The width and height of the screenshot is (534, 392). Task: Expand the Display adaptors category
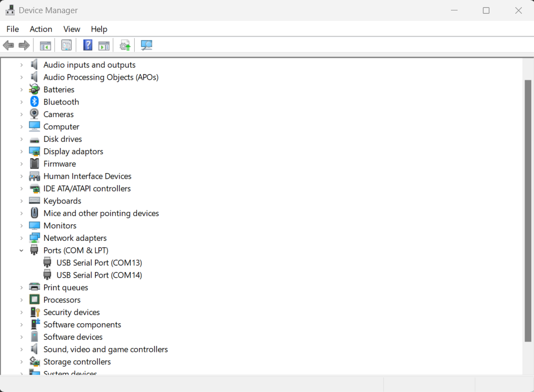pyautogui.click(x=21, y=151)
